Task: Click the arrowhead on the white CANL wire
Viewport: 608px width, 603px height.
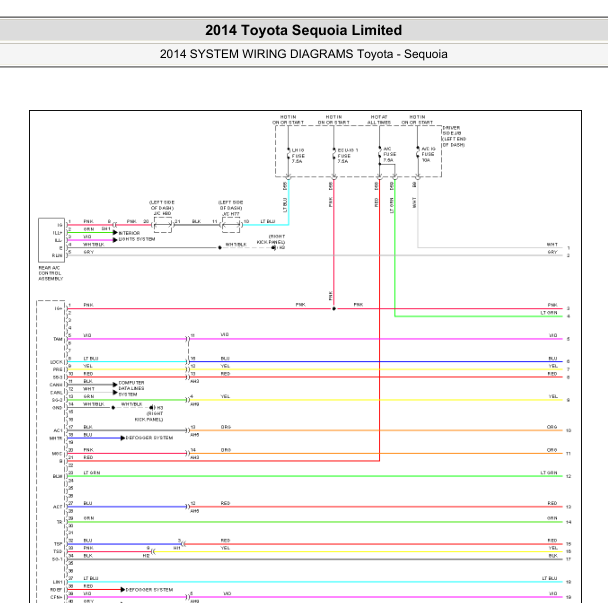Action: pos(115,392)
